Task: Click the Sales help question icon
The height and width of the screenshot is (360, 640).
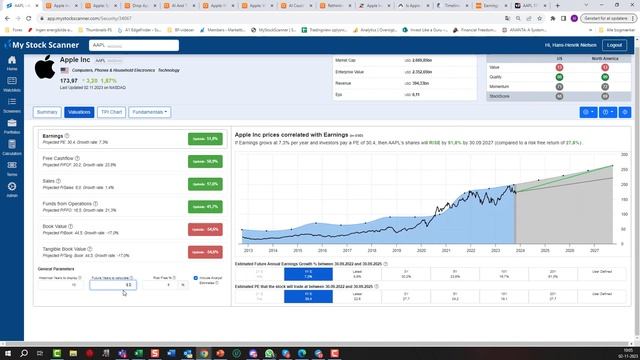Action: click(58, 181)
